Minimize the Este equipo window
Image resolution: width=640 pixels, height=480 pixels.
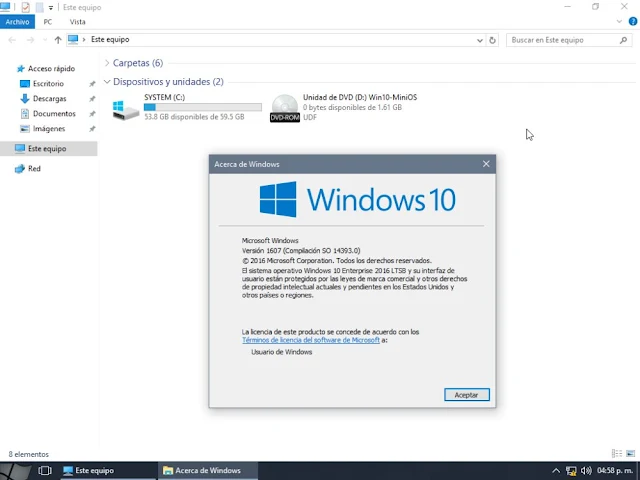tap(567, 7)
